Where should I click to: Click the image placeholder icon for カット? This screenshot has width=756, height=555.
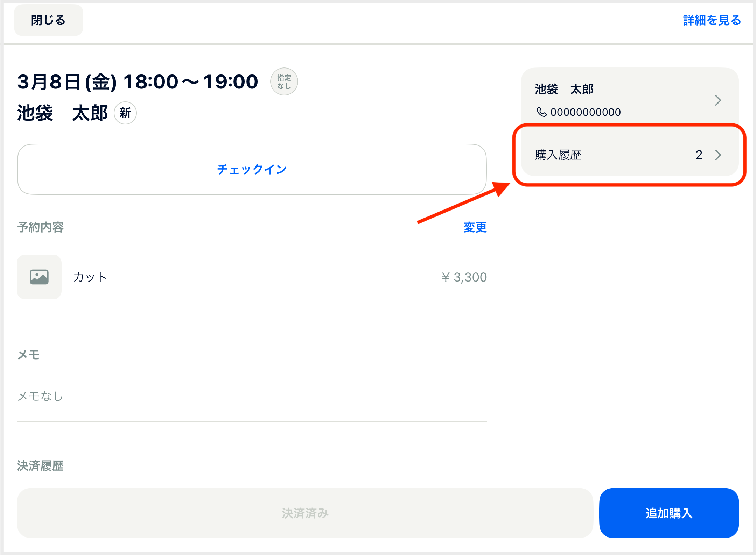[x=39, y=277]
